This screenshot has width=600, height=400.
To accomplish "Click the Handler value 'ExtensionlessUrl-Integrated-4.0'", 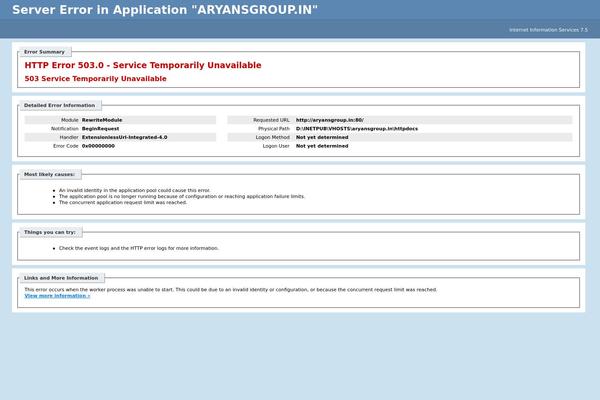I will [124, 137].
